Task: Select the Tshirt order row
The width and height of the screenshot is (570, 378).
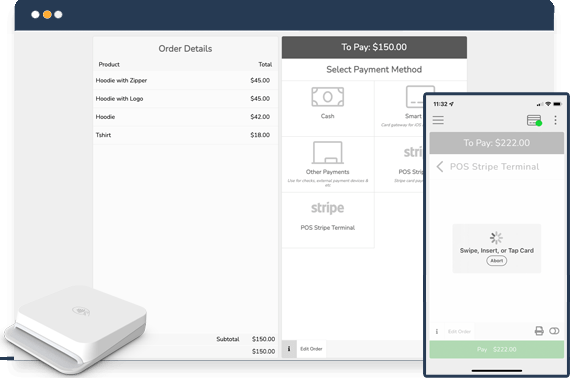Action: click(x=185, y=135)
